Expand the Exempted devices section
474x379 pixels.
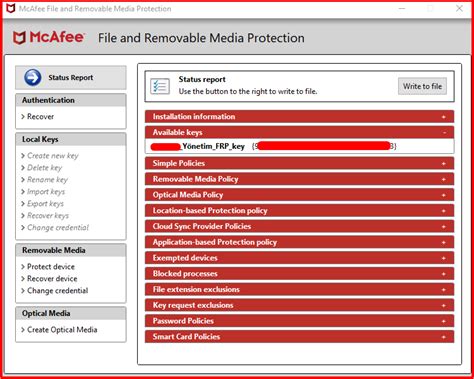(299, 258)
